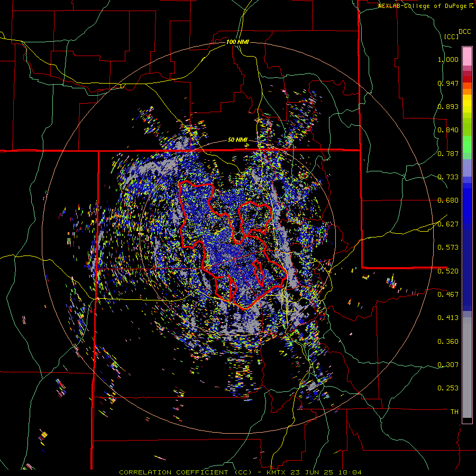Click the TH threshold label
476x476 pixels.
pyautogui.click(x=454, y=412)
